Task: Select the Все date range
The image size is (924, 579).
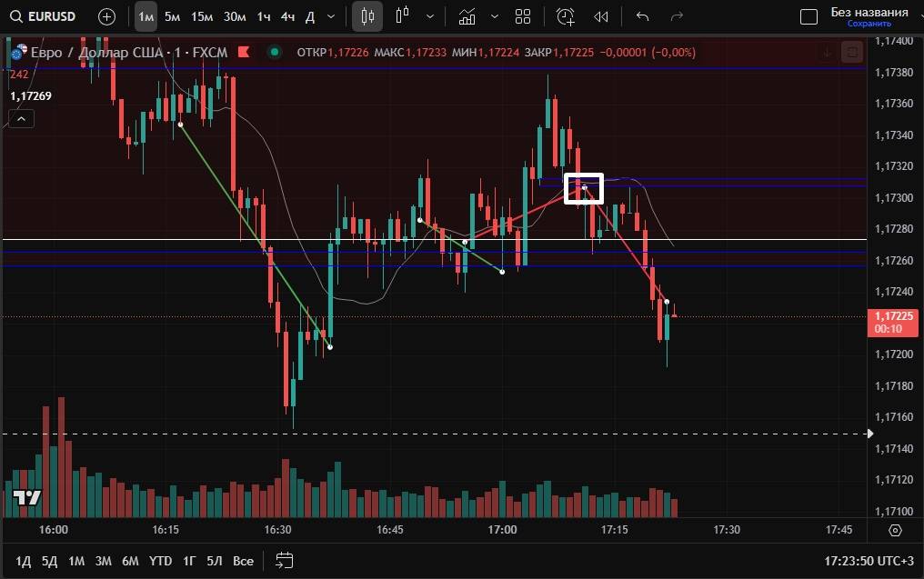Action: click(243, 561)
